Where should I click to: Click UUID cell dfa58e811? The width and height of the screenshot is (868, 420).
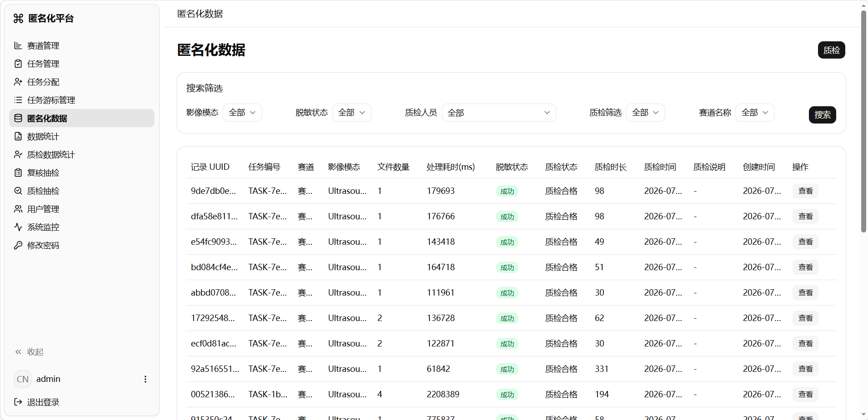214,217
